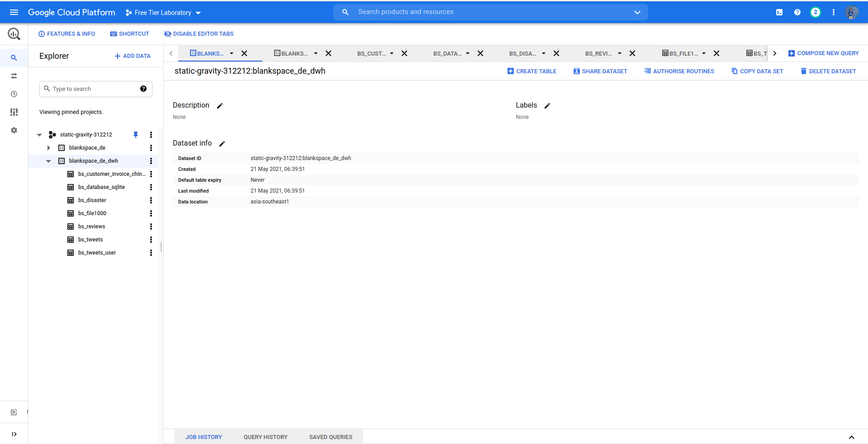Screen dimensions: 868x444
Task: Close the second BLANKS tab
Action: (328, 53)
